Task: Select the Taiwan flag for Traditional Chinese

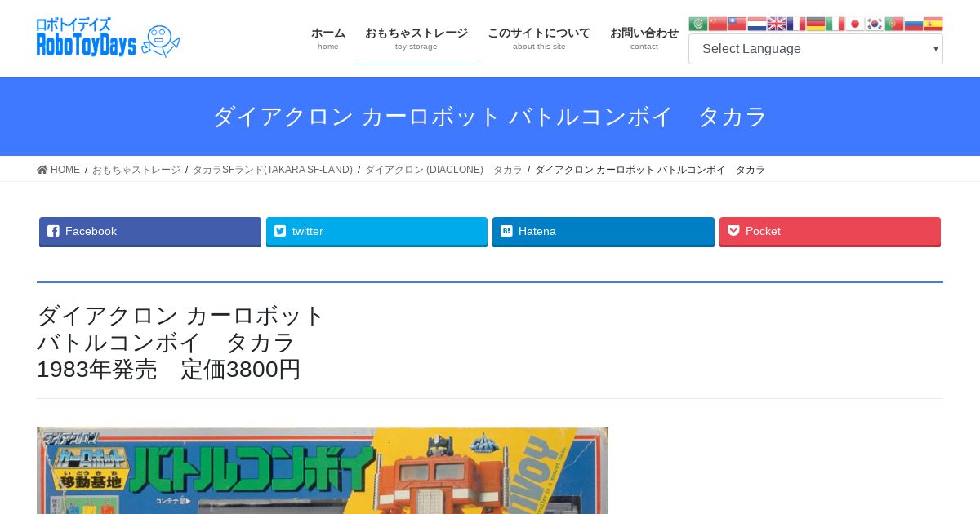Action: pos(737,24)
